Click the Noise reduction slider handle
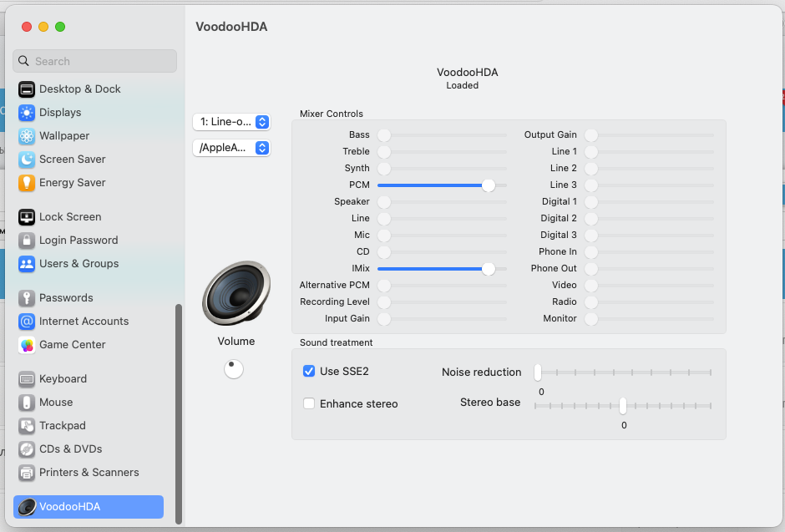 point(538,372)
